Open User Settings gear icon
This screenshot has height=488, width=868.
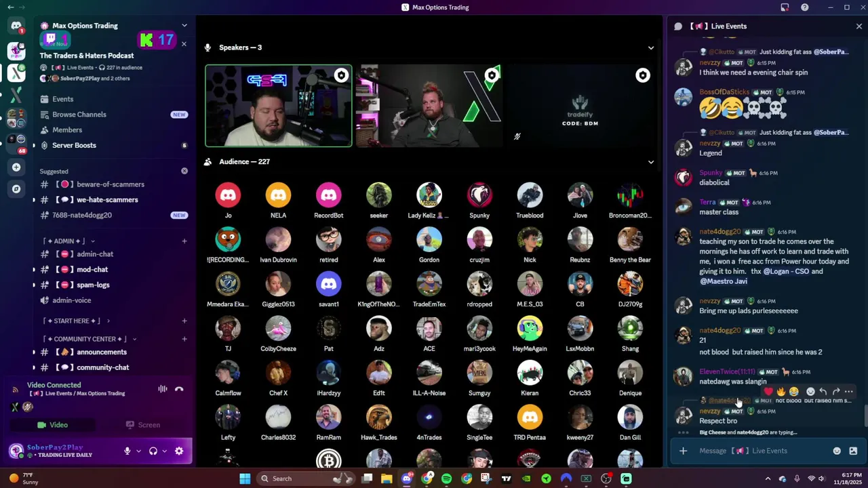tap(179, 451)
